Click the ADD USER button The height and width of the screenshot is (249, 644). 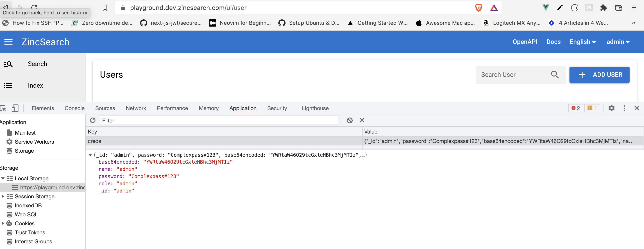coord(599,75)
